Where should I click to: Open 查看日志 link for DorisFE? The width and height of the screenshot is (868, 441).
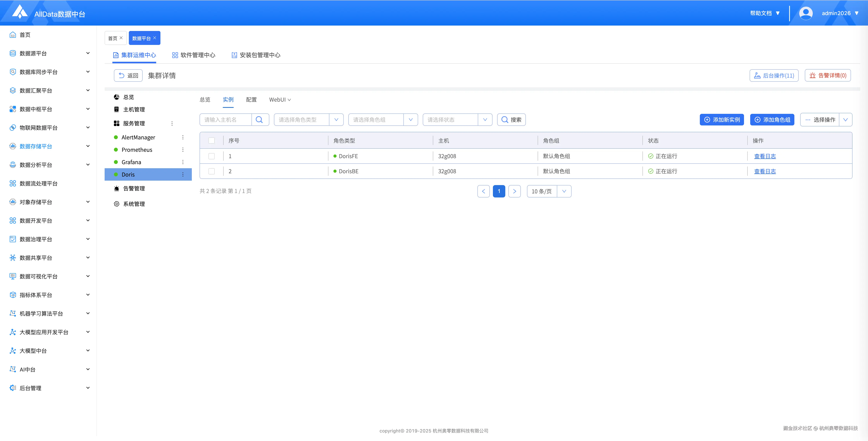[765, 156]
